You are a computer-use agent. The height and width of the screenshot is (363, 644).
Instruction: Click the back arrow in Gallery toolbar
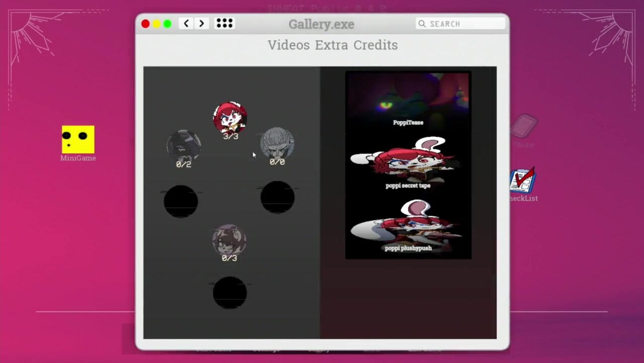(x=186, y=24)
